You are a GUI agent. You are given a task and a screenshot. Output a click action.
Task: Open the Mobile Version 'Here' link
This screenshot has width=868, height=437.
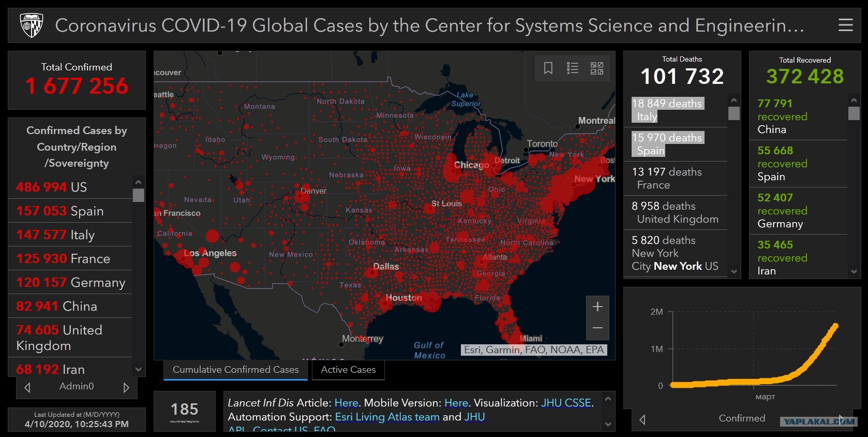(x=456, y=403)
